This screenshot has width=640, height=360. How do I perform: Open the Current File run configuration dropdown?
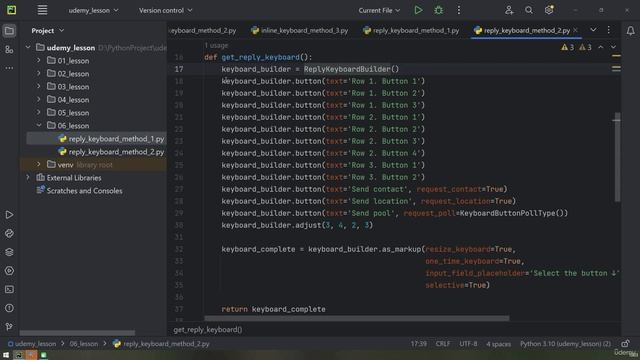(379, 10)
